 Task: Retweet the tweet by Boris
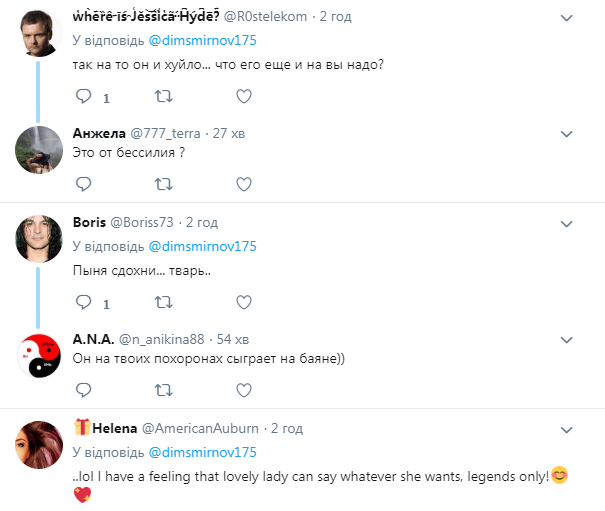point(163,302)
